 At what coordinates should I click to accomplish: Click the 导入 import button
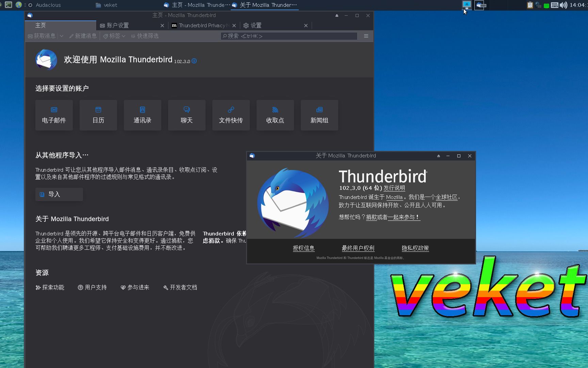[59, 194]
